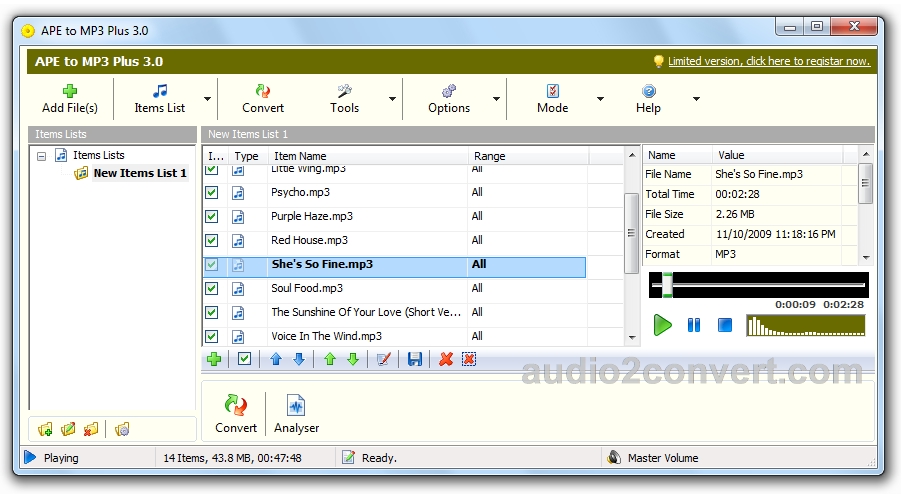Click the save list floppy disk icon
The width and height of the screenshot is (903, 494).
[415, 359]
